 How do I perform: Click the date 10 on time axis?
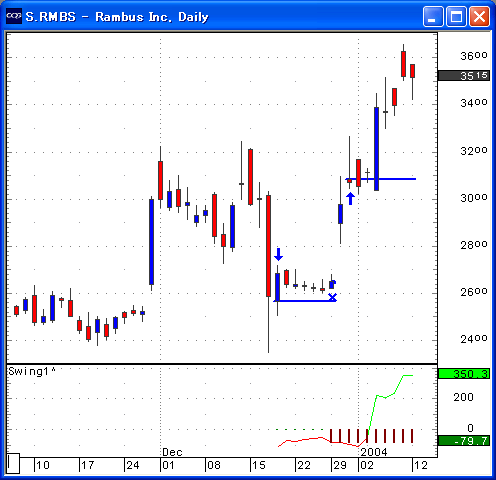pyautogui.click(x=43, y=465)
